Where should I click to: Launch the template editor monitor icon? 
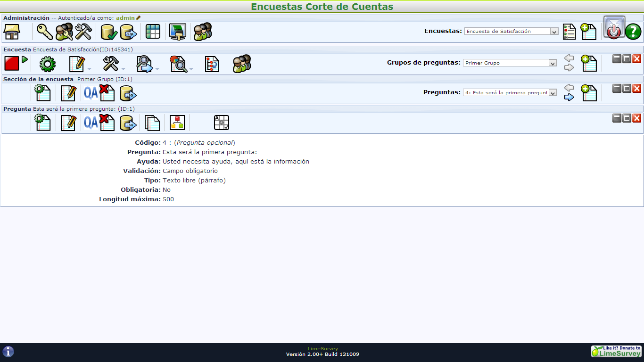[x=178, y=32]
